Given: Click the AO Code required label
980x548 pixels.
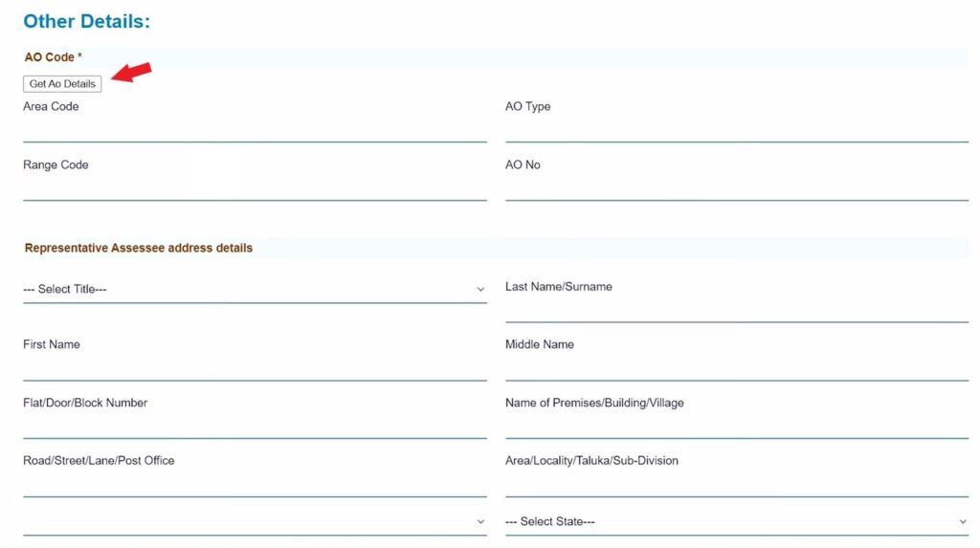Looking at the screenshot, I should (53, 57).
